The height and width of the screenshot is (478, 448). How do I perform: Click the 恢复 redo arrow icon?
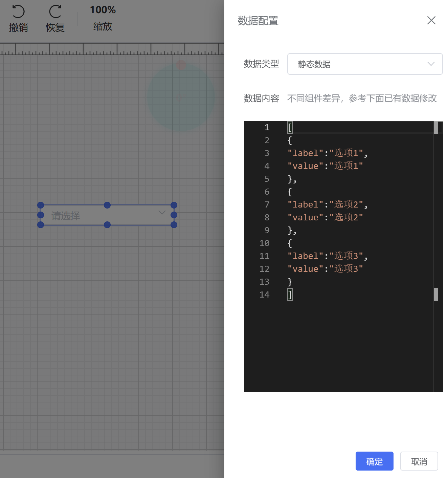[x=55, y=12]
